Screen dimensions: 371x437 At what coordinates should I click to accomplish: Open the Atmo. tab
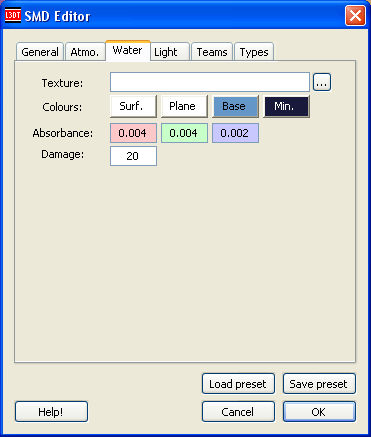point(85,52)
